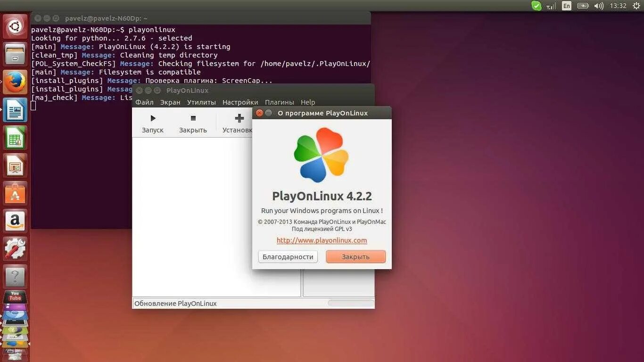
Task: Open LibreOffice Calc from the launcher
Action: 15,138
